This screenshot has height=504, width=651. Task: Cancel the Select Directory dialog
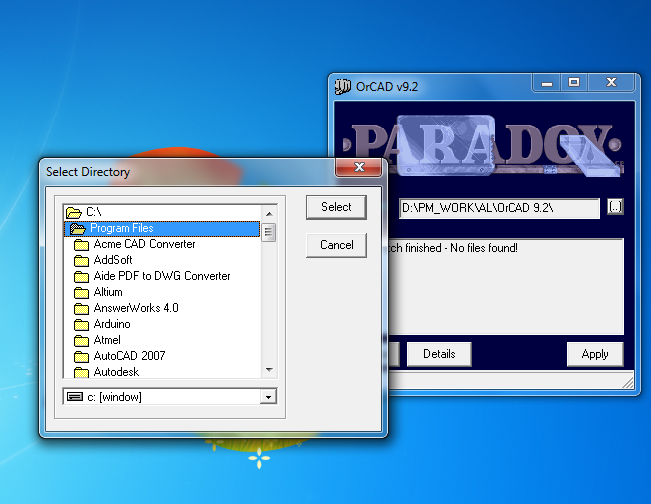click(336, 245)
